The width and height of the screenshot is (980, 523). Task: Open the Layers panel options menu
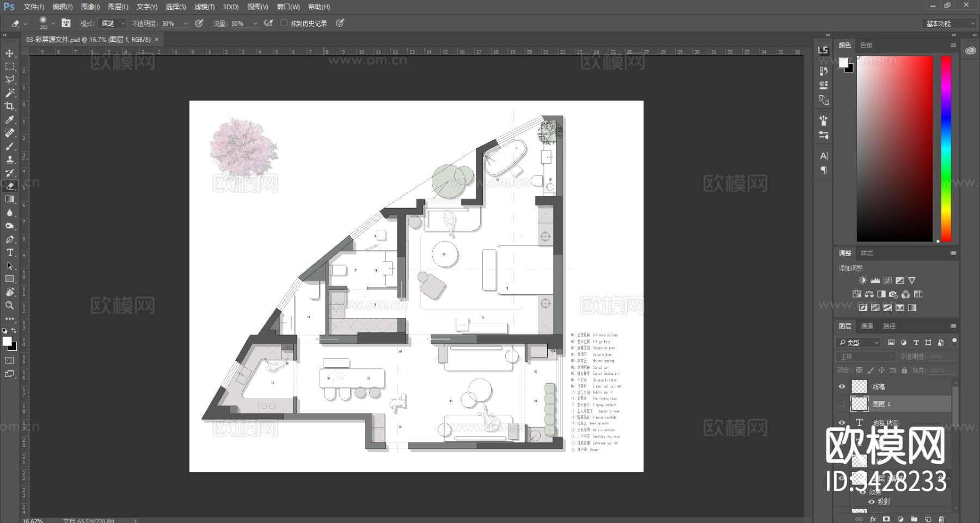[953, 326]
